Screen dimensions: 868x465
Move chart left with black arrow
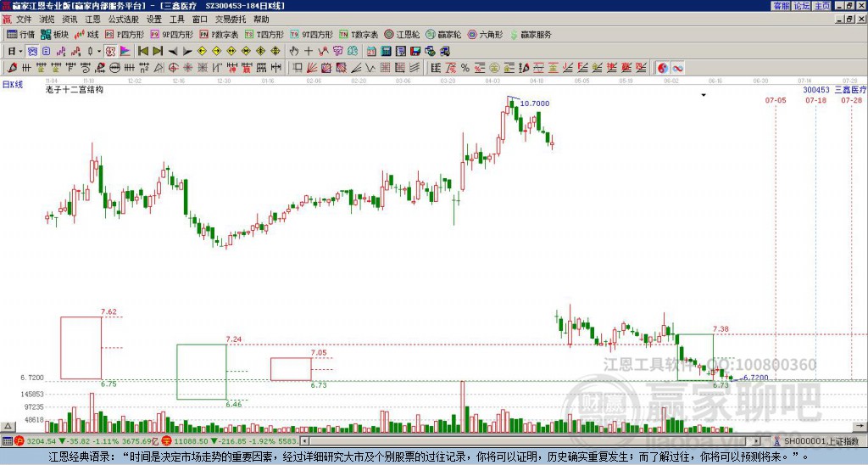tap(172, 52)
